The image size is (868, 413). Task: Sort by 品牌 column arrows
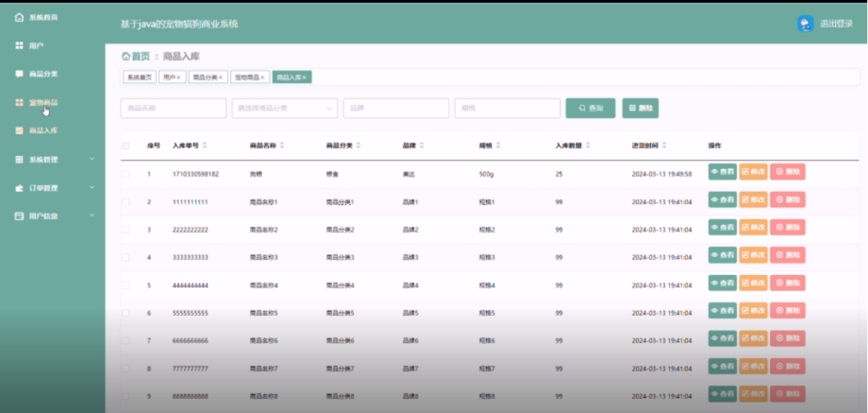[x=421, y=146]
